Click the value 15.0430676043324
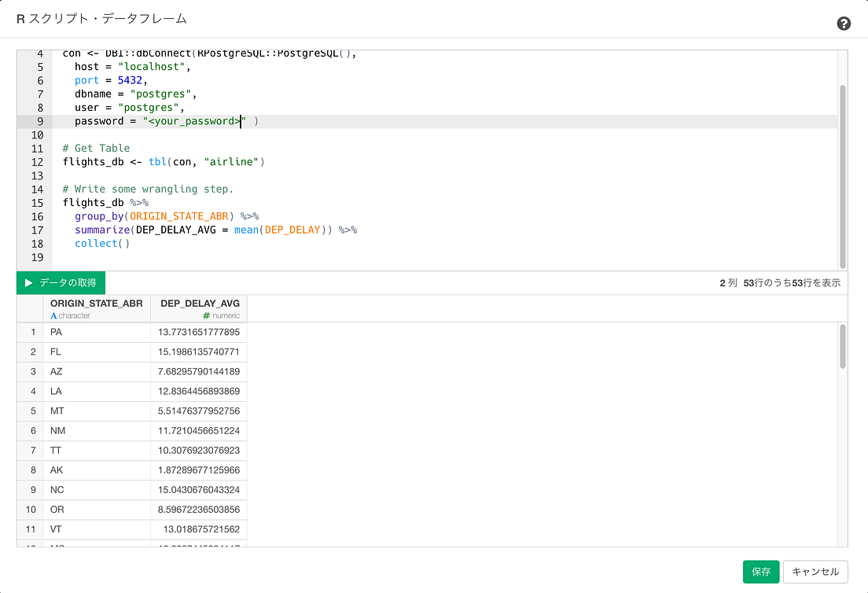The height and width of the screenshot is (593, 868). [x=199, y=490]
